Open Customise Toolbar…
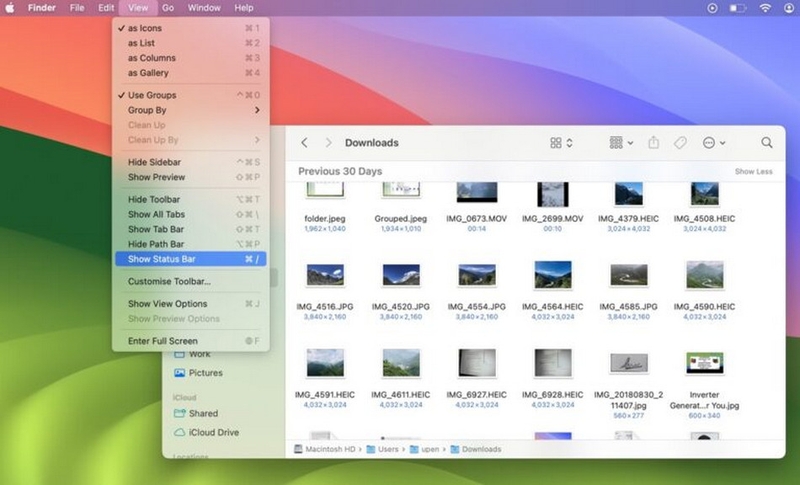 point(191,281)
